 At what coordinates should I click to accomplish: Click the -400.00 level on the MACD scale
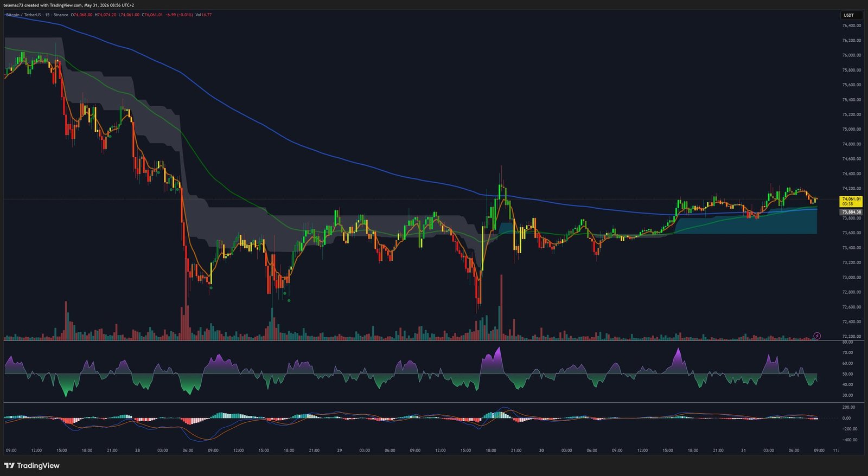click(x=850, y=440)
